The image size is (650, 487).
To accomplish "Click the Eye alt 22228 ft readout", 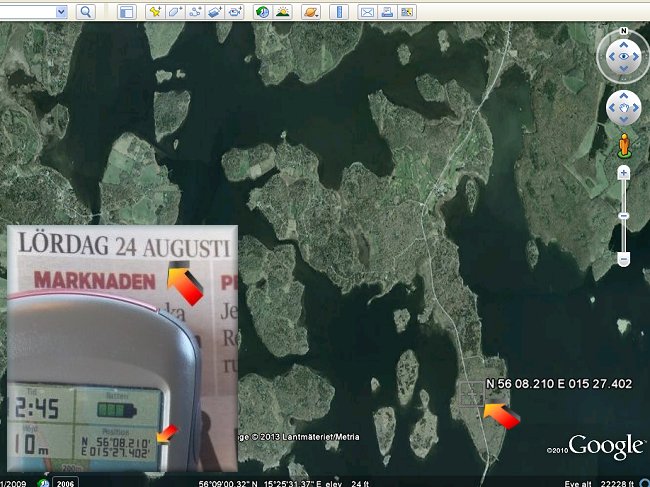I will click(599, 483).
